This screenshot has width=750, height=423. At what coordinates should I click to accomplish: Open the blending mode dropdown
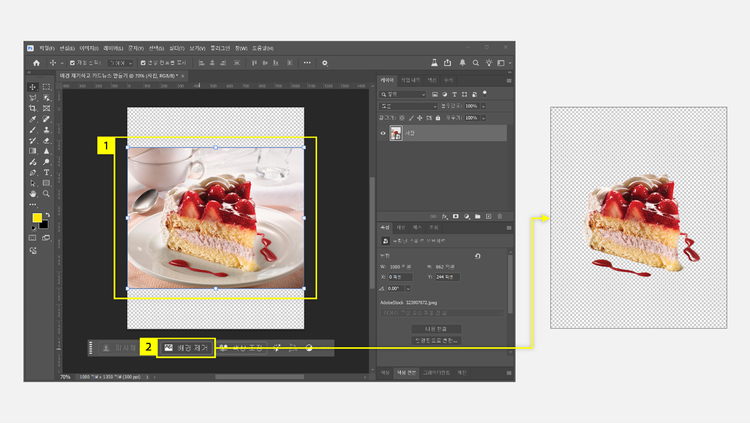tap(408, 106)
